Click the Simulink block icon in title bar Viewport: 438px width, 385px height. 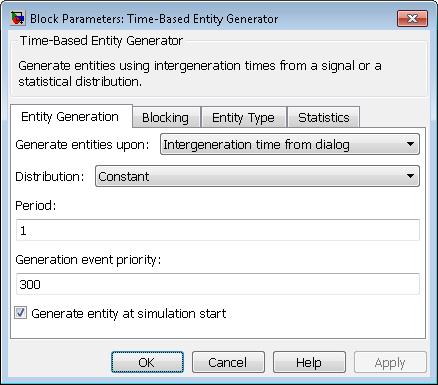18,18
